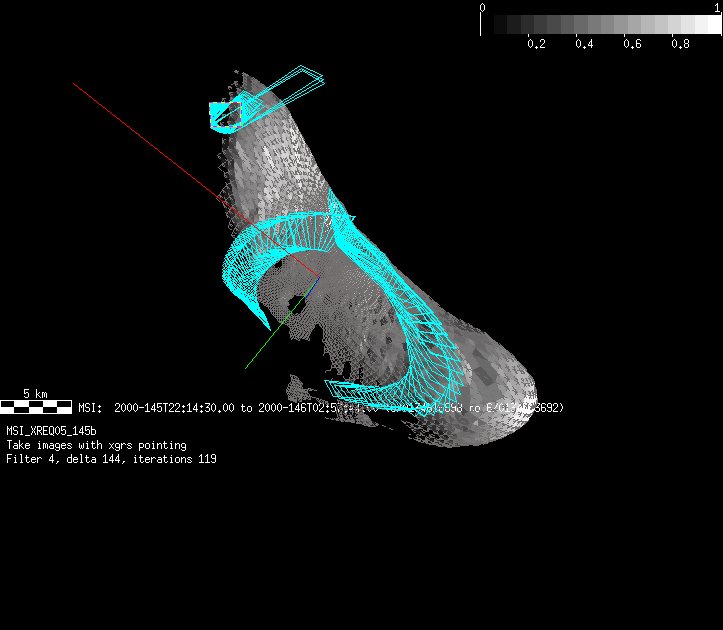Click sequence name 'MSI_XREQ05_145b'

51,431
